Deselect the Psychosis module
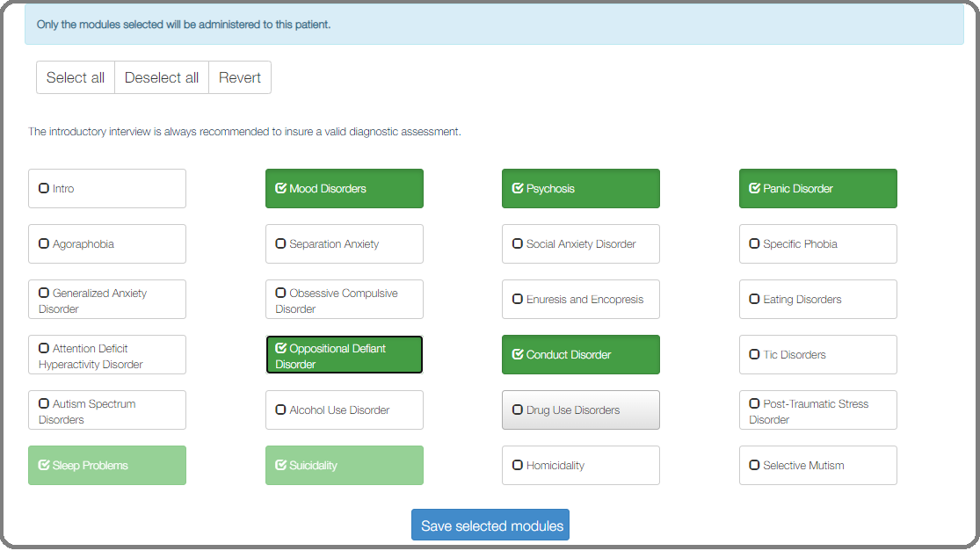 [x=581, y=188]
